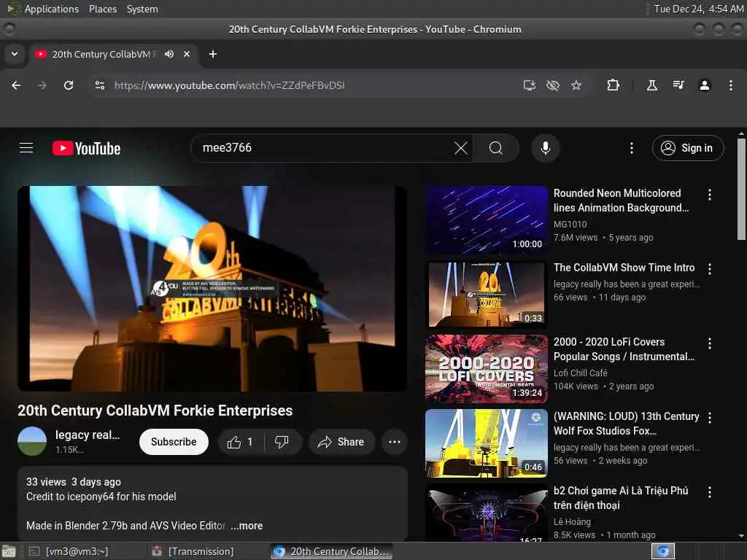The height and width of the screenshot is (560, 747).
Task: Open the System menu
Action: pos(142,9)
